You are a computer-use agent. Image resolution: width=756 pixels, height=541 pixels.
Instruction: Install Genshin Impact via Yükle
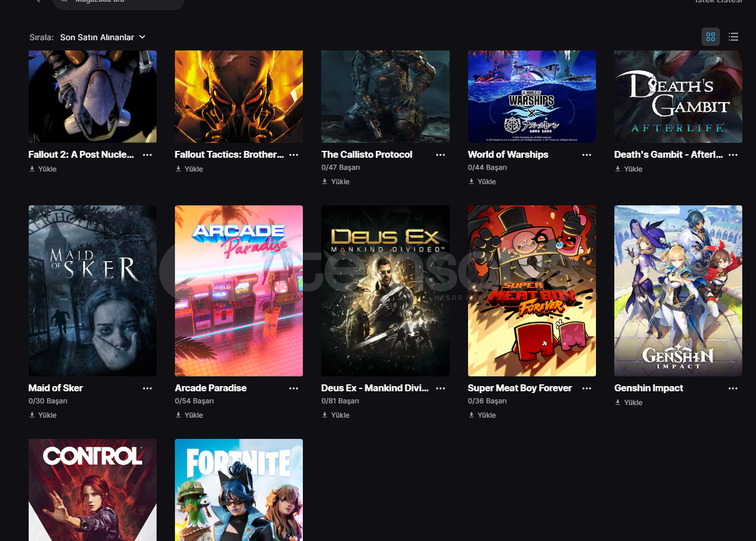[x=629, y=403]
